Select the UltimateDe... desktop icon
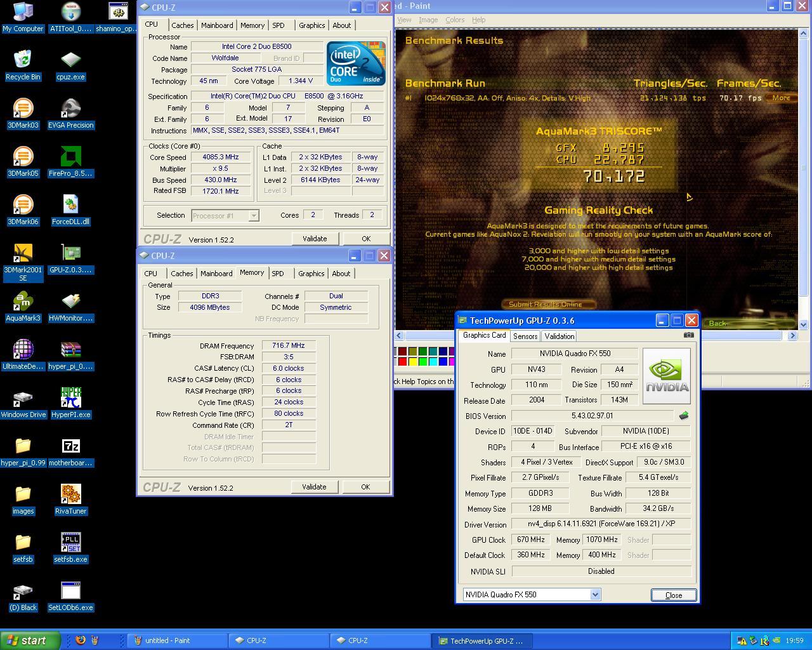This screenshot has height=650, width=812. tap(23, 355)
